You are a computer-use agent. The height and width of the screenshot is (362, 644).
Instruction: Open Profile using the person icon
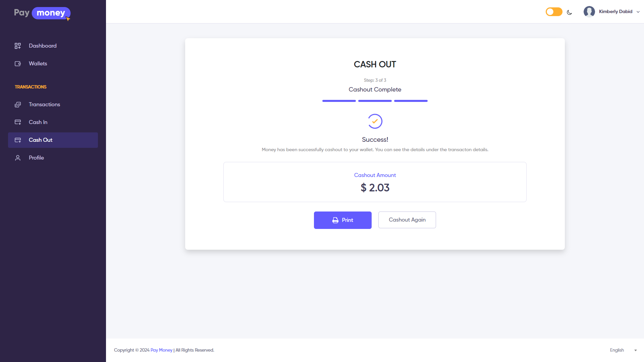point(18,158)
